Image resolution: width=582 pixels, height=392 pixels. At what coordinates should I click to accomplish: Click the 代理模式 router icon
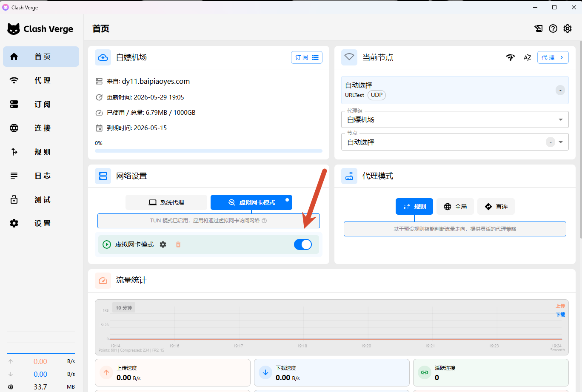(349, 176)
